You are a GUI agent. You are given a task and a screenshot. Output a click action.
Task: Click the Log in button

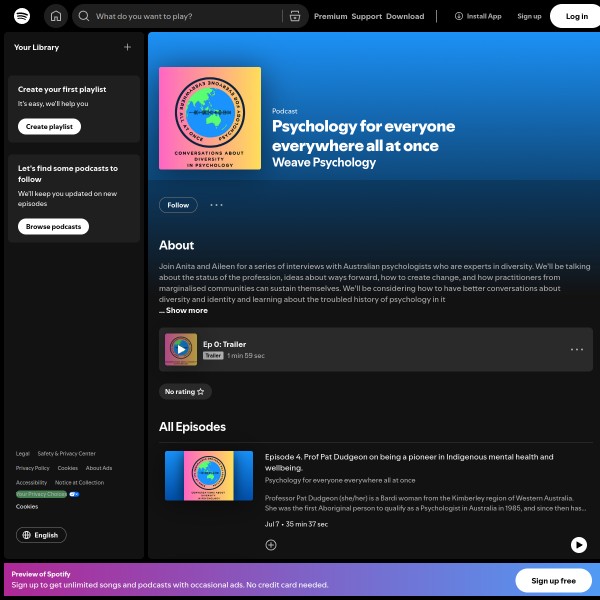pyautogui.click(x=576, y=16)
